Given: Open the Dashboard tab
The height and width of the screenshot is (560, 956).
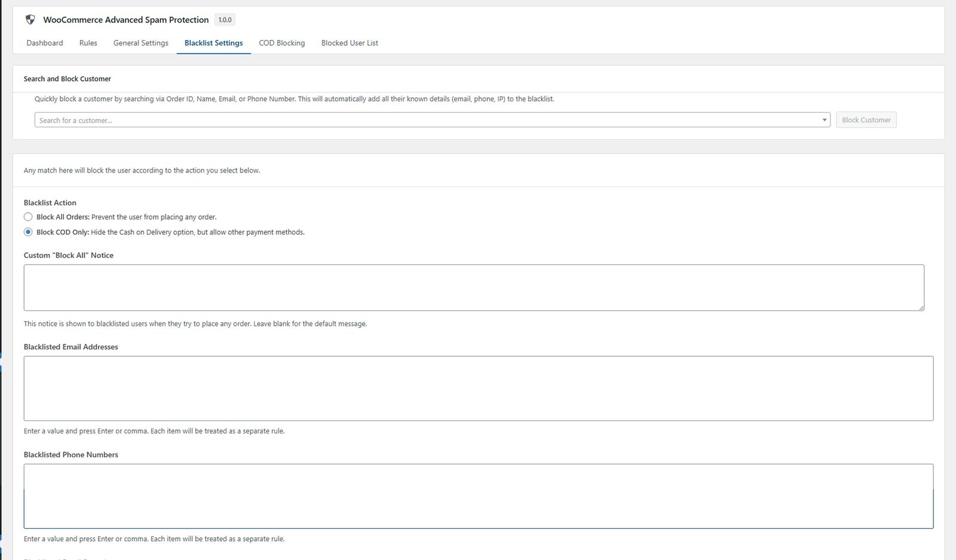Looking at the screenshot, I should coord(45,43).
